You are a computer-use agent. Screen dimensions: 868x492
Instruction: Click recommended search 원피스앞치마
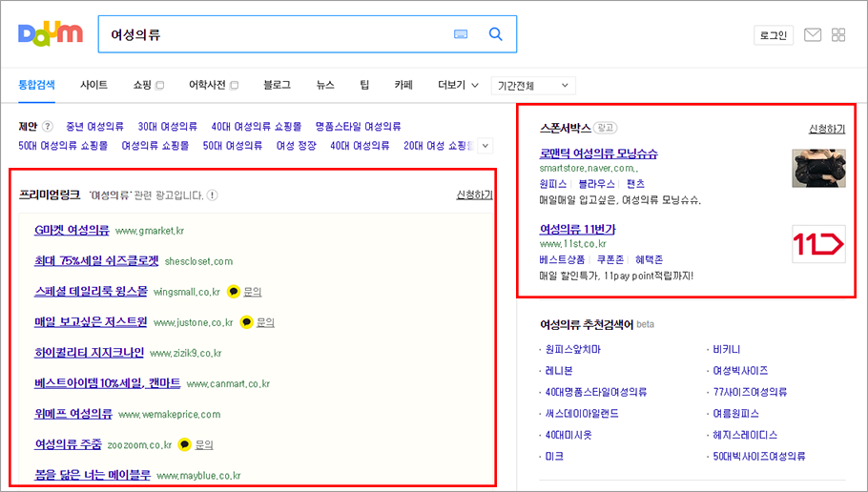pyautogui.click(x=573, y=349)
